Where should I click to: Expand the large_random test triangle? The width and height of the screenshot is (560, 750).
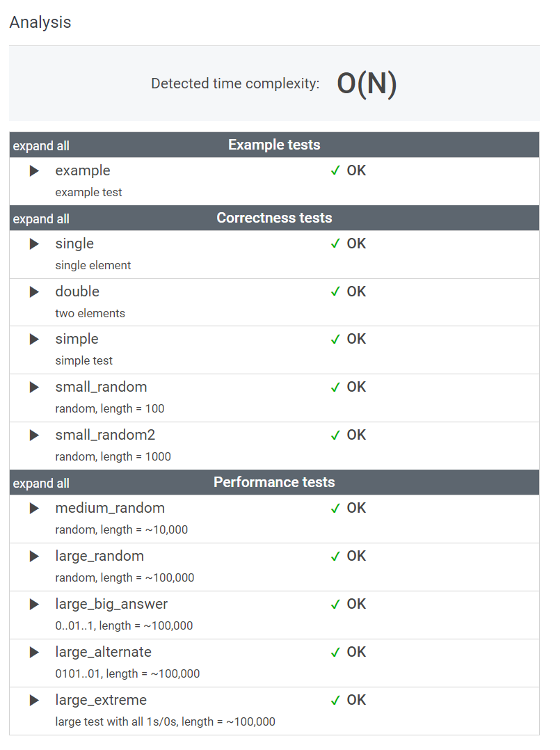(x=34, y=557)
